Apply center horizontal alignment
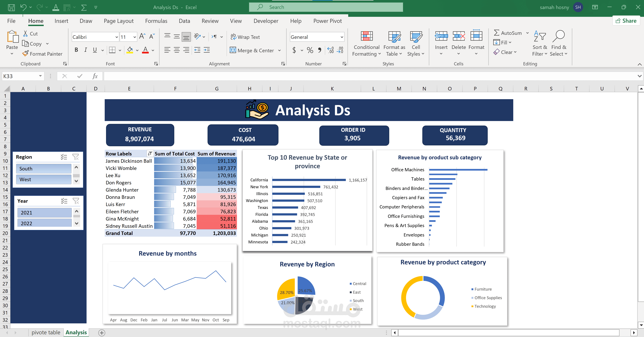The image size is (644, 337). click(x=177, y=50)
